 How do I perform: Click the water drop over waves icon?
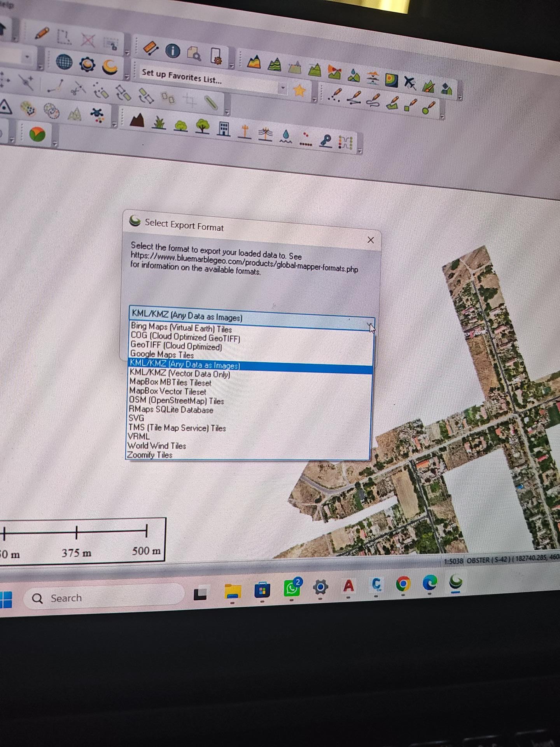pyautogui.click(x=286, y=137)
